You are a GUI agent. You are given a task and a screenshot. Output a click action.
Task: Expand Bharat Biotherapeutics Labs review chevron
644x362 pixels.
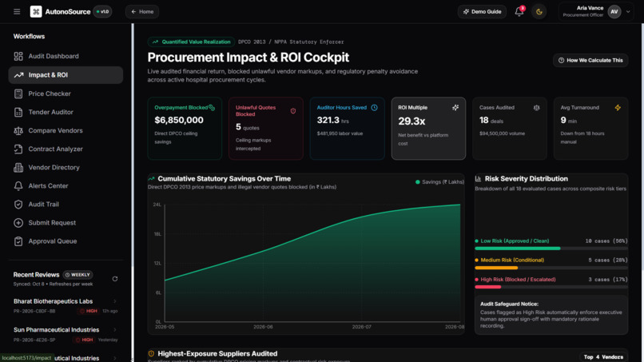[115, 301]
